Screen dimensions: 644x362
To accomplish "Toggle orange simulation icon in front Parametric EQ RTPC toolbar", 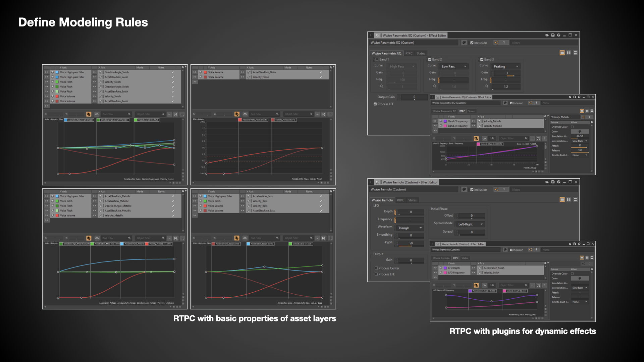I will click(476, 138).
